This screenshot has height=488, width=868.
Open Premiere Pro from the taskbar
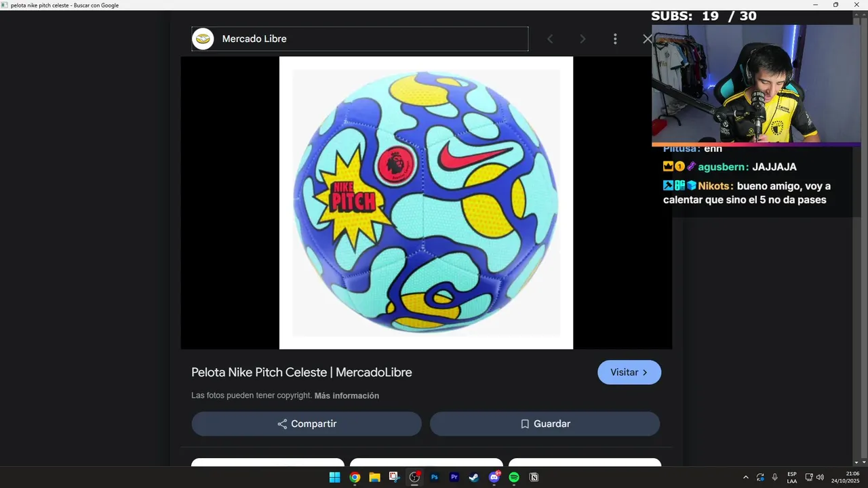[x=454, y=477]
